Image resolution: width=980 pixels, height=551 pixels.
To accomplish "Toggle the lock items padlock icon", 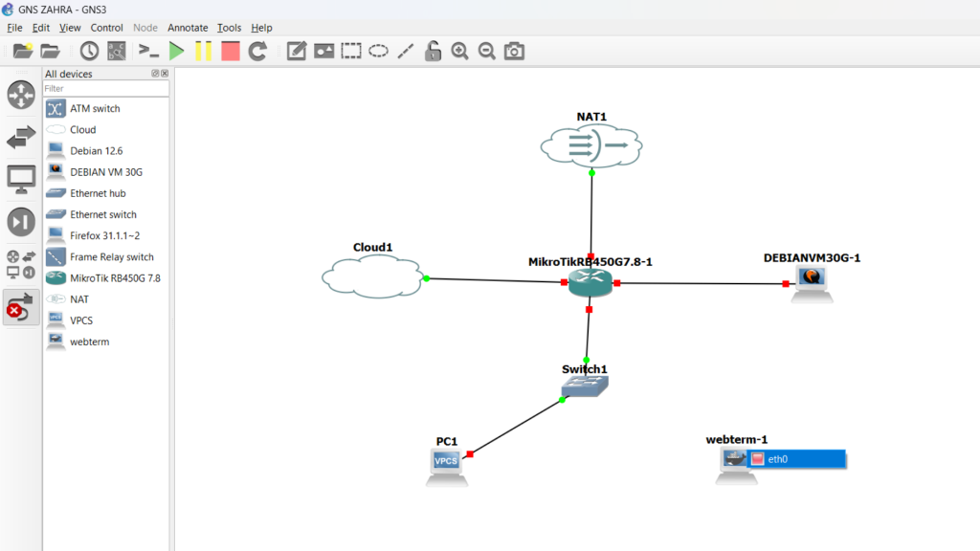I will [433, 52].
